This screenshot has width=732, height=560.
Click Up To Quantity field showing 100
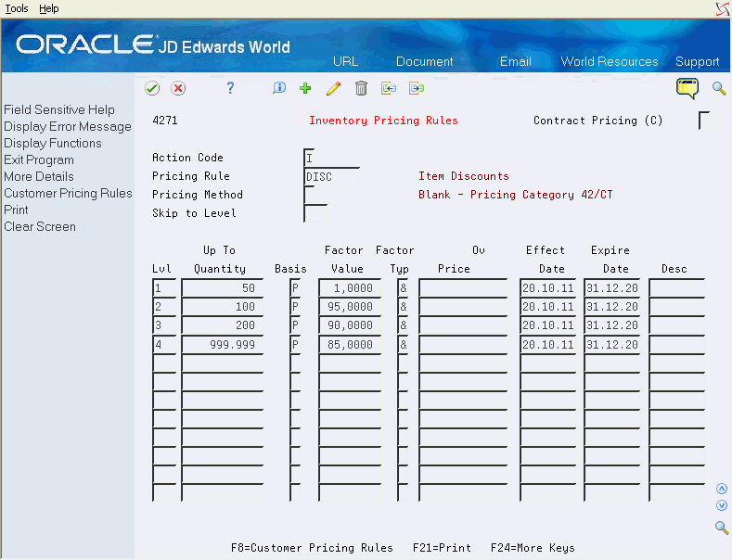(x=223, y=307)
